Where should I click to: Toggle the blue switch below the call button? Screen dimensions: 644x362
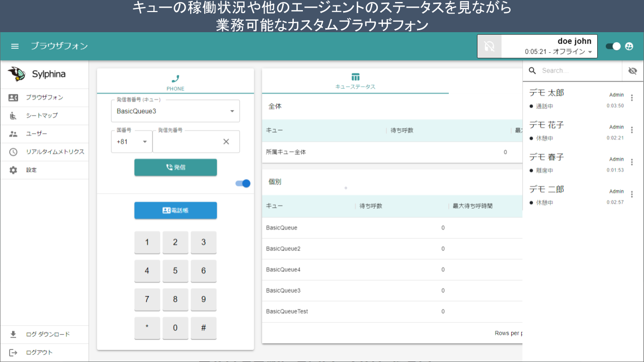(243, 183)
